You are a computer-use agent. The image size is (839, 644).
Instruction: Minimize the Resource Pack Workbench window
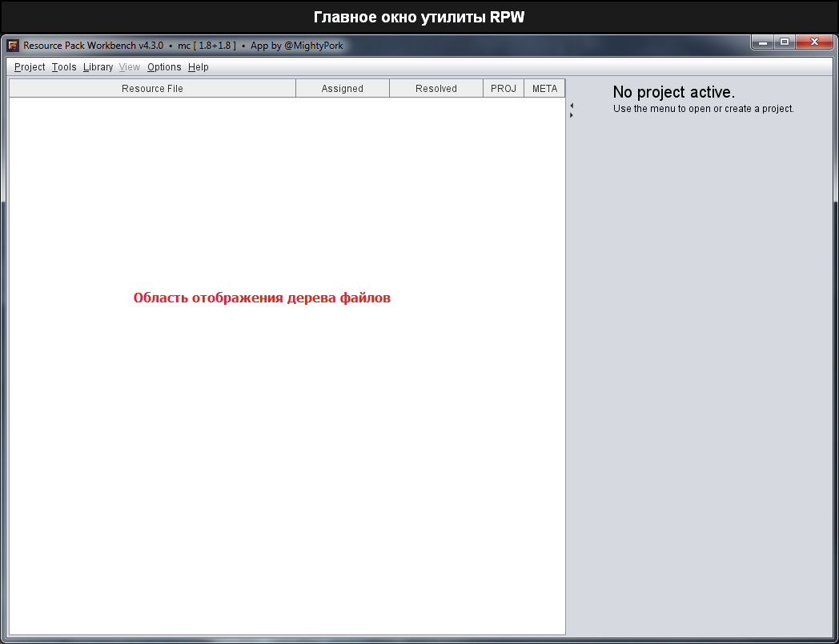pos(763,42)
